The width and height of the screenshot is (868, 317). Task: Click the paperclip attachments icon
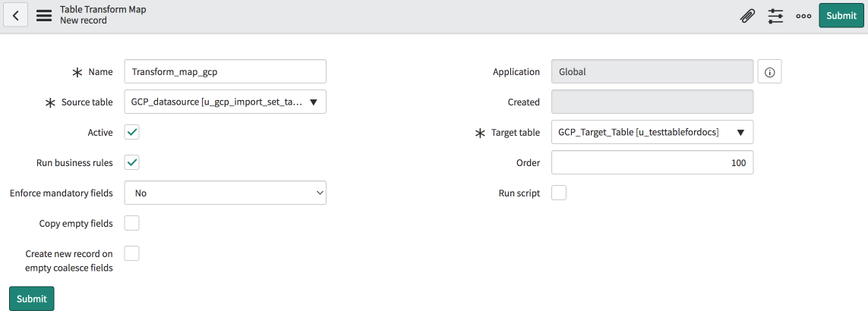point(747,16)
